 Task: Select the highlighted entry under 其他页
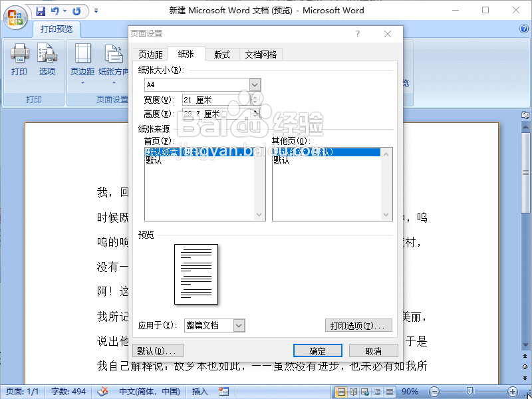pos(331,152)
